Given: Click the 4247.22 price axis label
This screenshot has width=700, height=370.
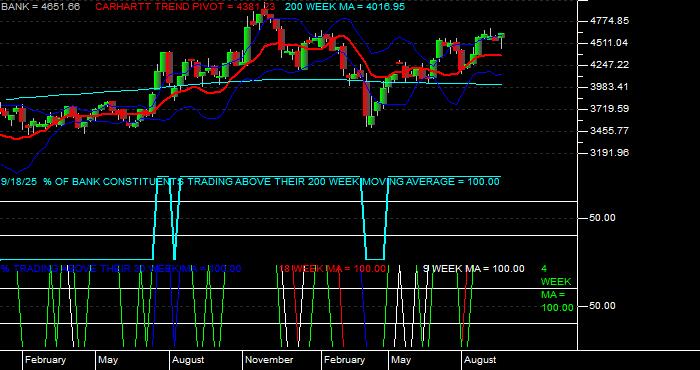Looking at the screenshot, I should click(x=609, y=65).
